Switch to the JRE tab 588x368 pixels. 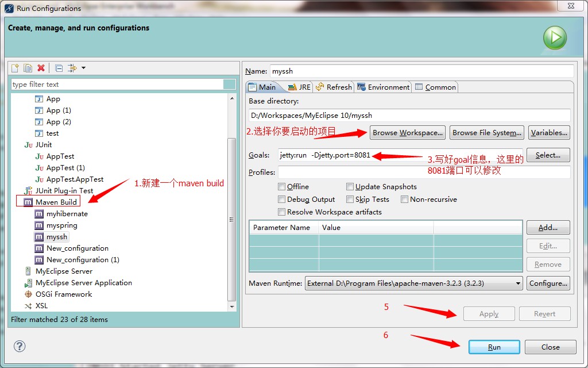point(299,87)
